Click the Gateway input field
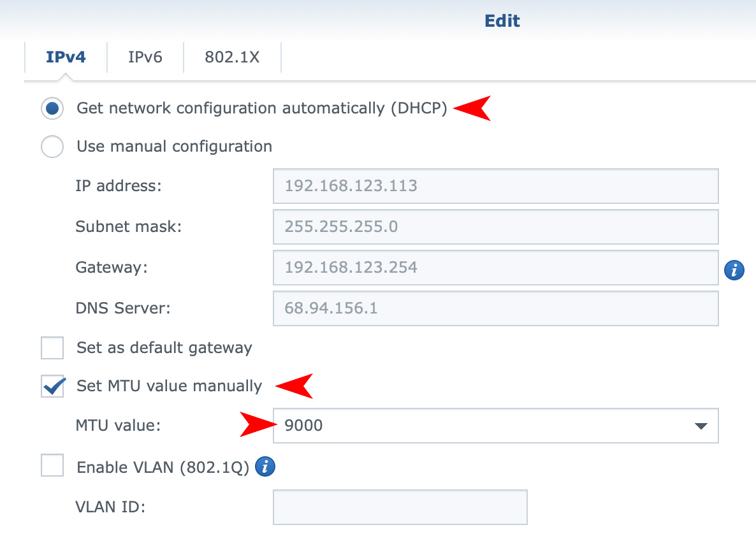The image size is (756, 548). [496, 268]
